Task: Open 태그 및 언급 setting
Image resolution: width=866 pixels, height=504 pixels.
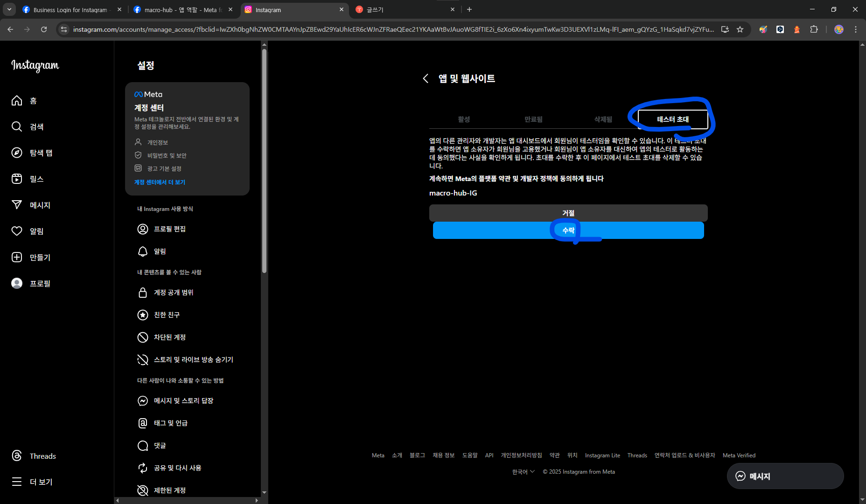Action: (162, 423)
